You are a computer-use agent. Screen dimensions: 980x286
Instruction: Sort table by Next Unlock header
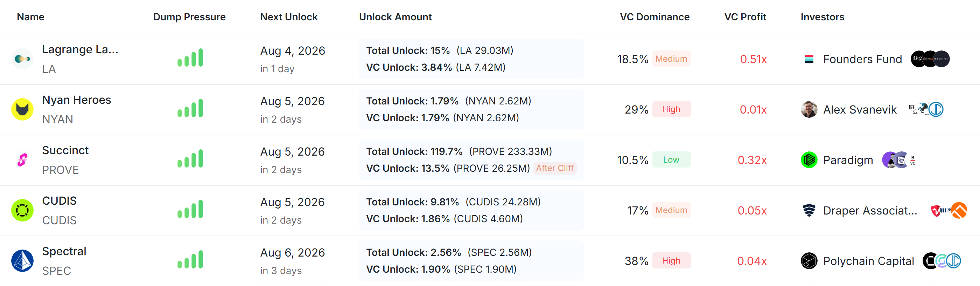coord(289,17)
